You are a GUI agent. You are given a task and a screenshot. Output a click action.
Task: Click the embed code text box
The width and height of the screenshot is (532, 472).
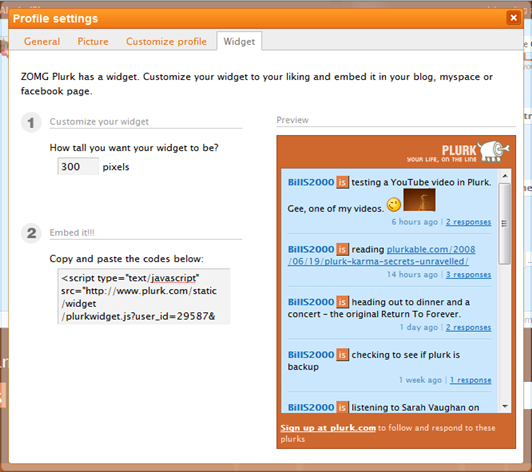(144, 296)
